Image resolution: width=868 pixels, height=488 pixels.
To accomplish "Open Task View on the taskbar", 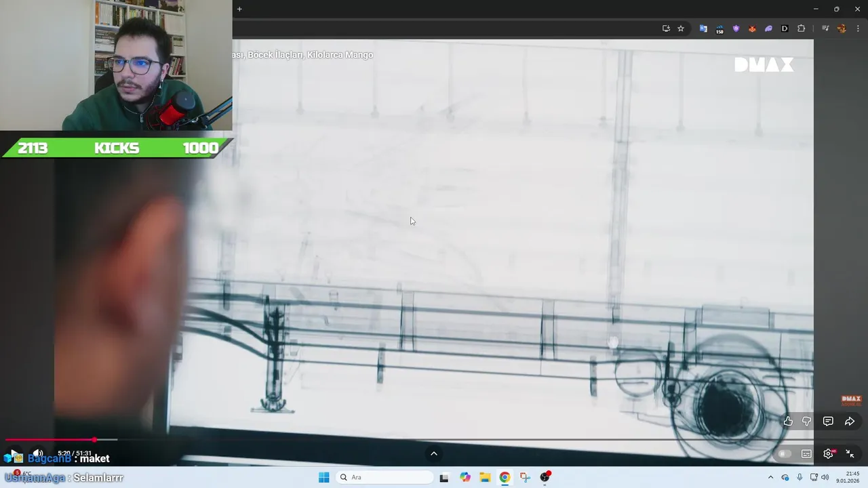I will 444,477.
